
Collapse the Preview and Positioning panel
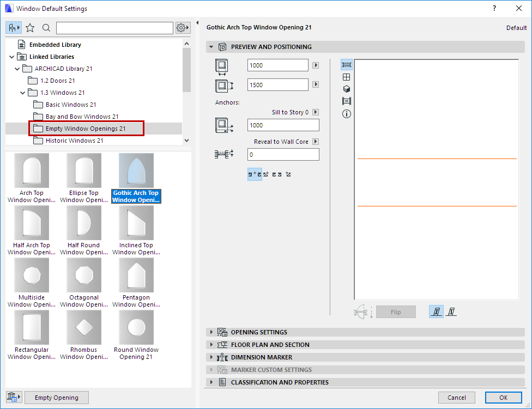[211, 47]
